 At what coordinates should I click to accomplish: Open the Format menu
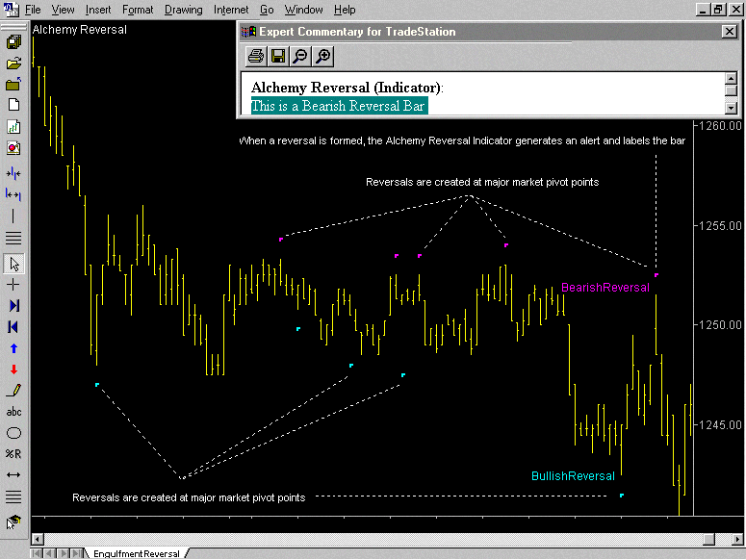click(x=138, y=10)
